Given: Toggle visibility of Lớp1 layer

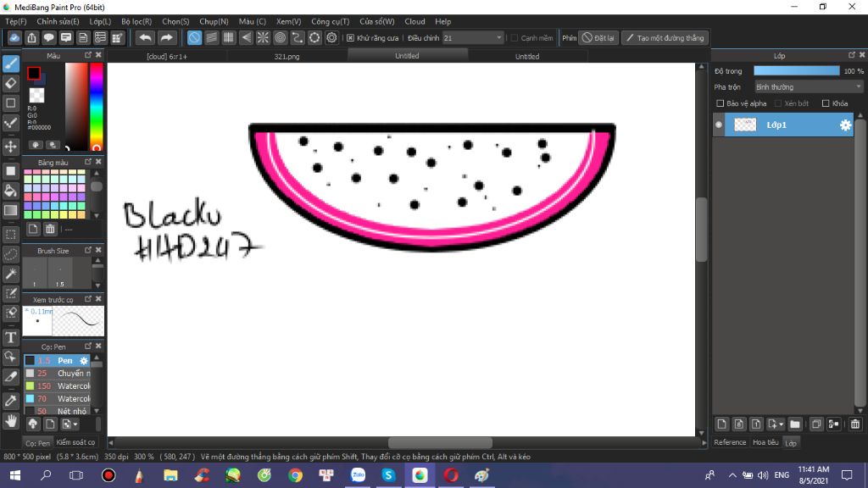Looking at the screenshot, I should click(719, 125).
